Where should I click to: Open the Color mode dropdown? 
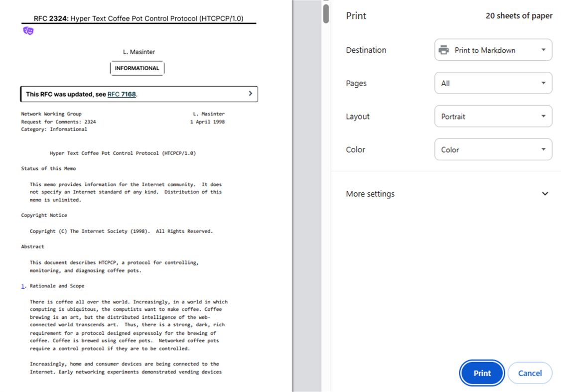point(493,149)
